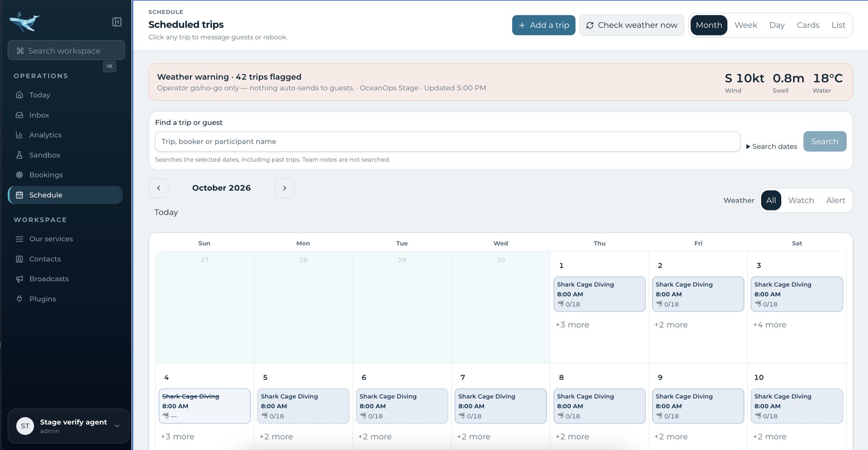
Task: Show +3 more trips on October 4
Action: pyautogui.click(x=178, y=437)
